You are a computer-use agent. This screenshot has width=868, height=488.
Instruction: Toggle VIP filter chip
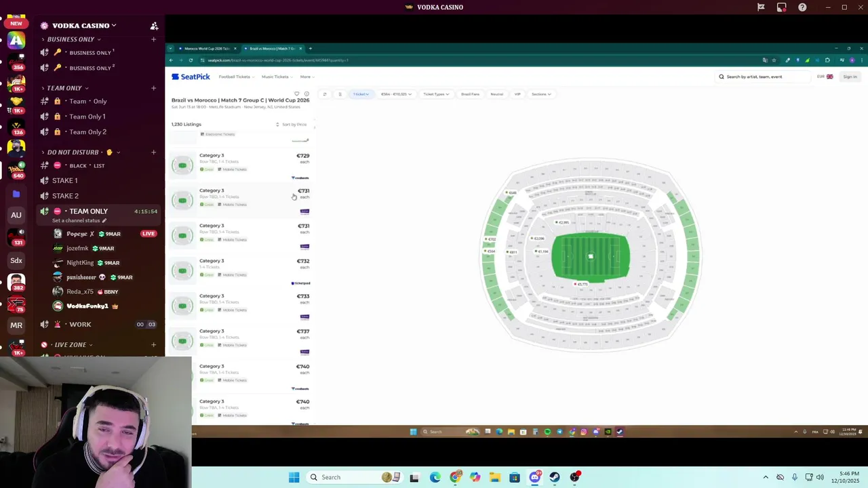[x=517, y=94]
